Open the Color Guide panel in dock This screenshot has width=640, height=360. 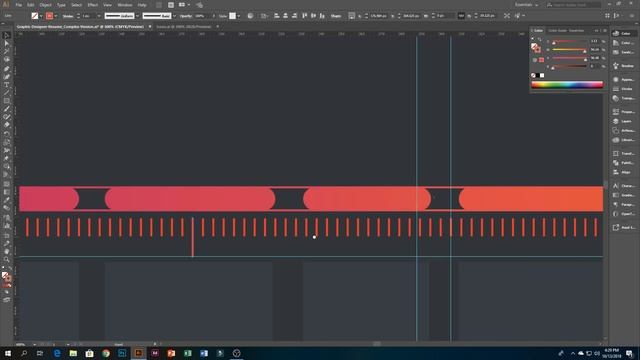624,43
